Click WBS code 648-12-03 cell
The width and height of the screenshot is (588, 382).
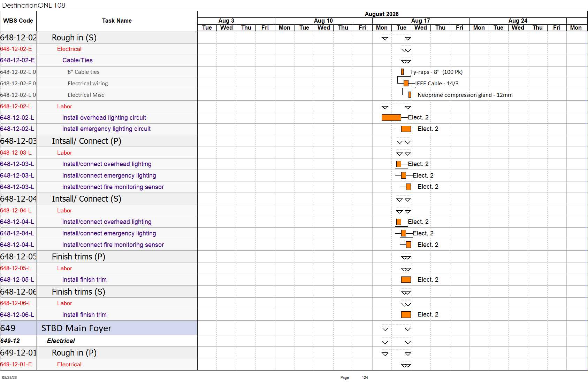pyautogui.click(x=18, y=141)
